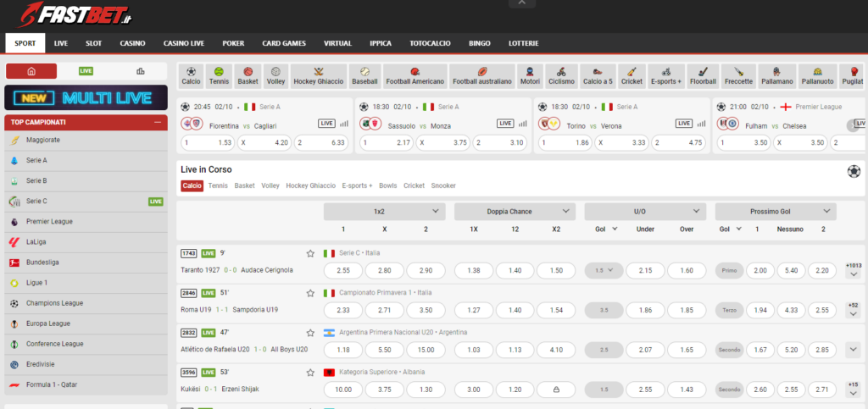Open the Tennis sport category icon
Screen dimensions: 868x409
[219, 76]
